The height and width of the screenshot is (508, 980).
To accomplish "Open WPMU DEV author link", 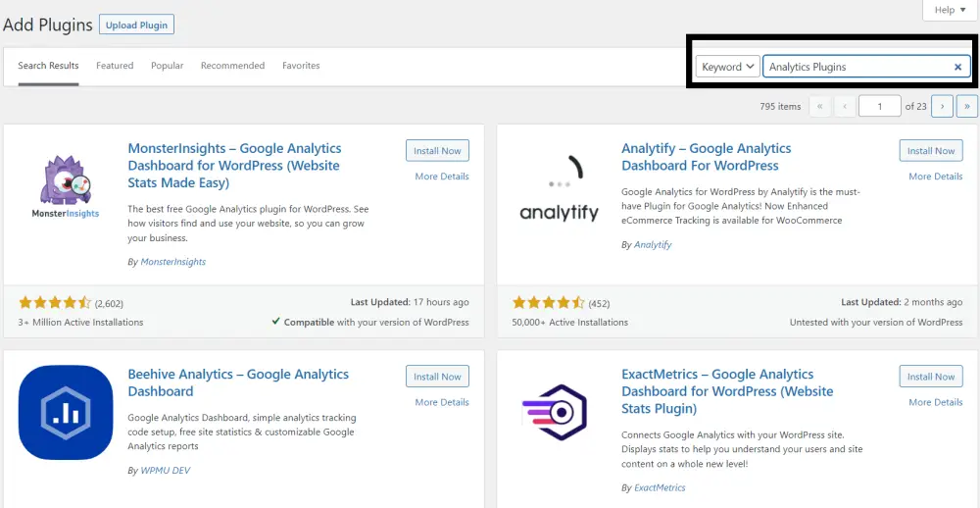I will coord(165,471).
